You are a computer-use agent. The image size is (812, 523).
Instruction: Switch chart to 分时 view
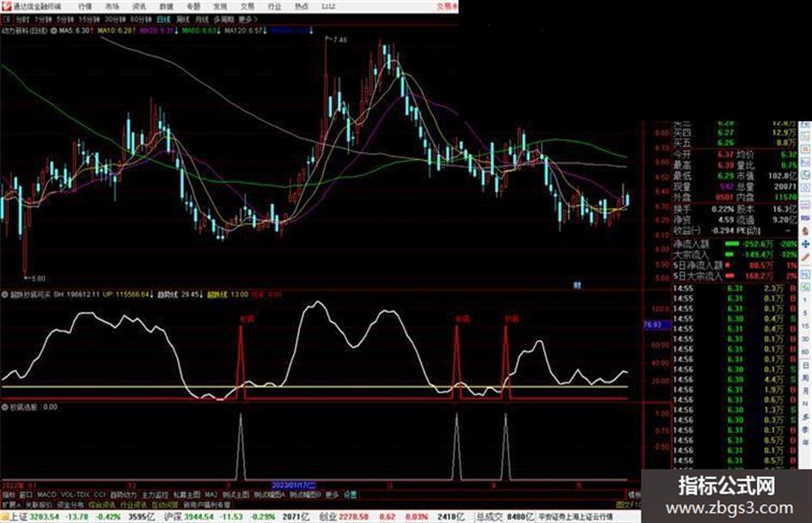pos(22,19)
